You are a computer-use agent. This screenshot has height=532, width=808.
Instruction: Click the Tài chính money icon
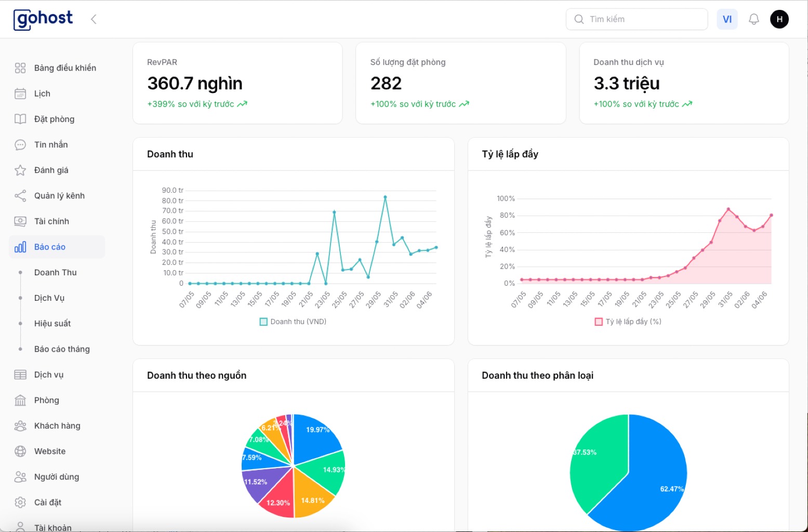point(20,221)
